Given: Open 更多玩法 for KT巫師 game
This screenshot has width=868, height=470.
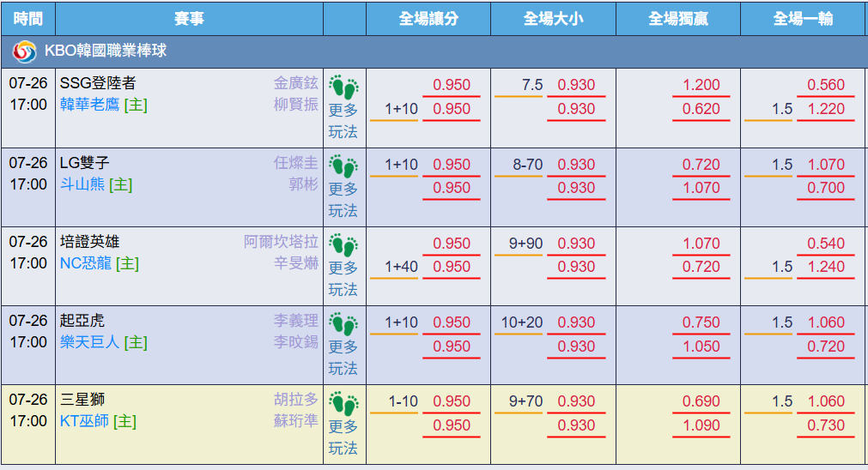Looking at the screenshot, I should (x=343, y=437).
